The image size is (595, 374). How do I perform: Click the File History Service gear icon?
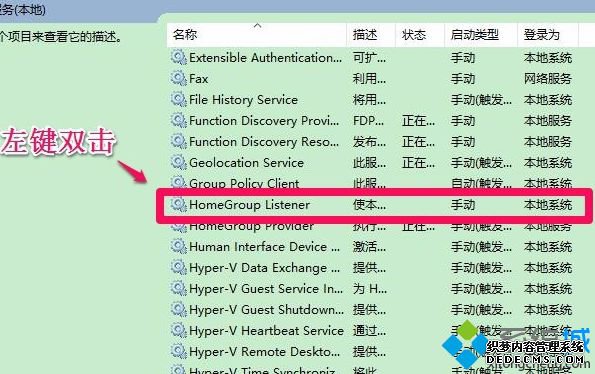click(178, 99)
